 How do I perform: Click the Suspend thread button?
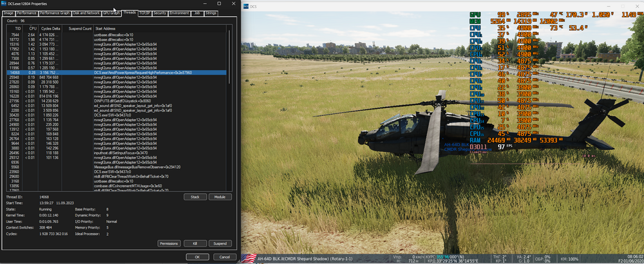click(x=220, y=243)
